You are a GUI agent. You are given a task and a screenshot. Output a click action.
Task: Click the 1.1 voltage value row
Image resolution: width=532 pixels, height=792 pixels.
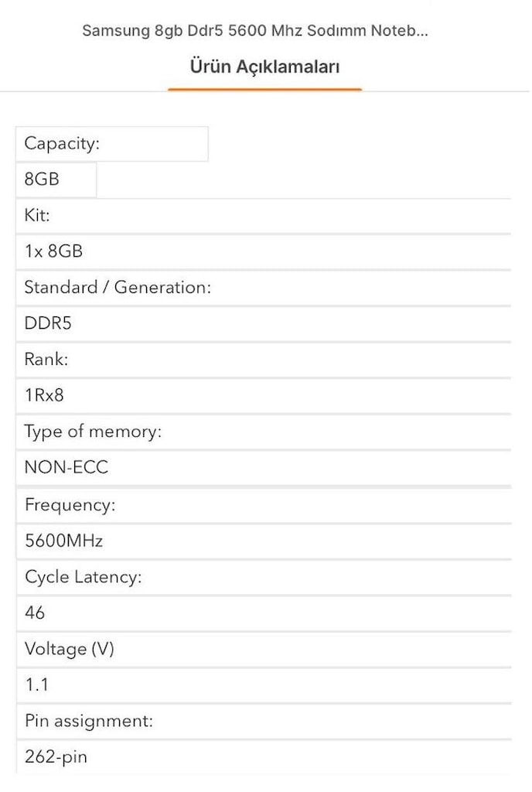264,685
